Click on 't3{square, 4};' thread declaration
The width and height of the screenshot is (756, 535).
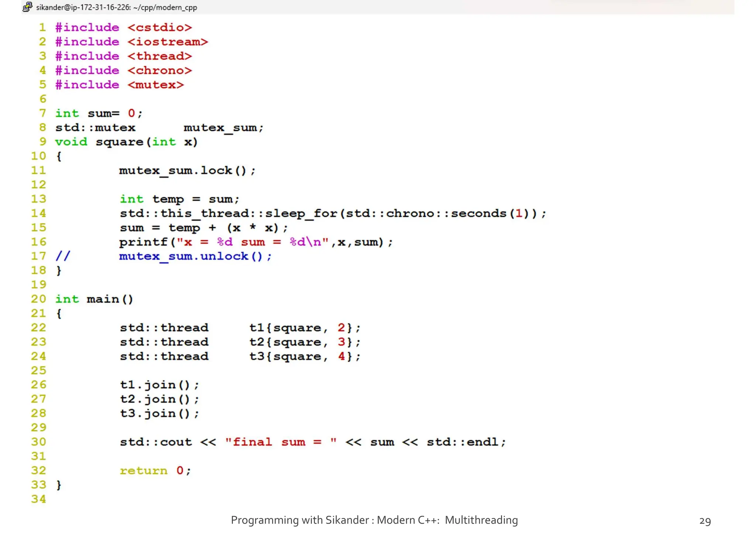tap(305, 357)
